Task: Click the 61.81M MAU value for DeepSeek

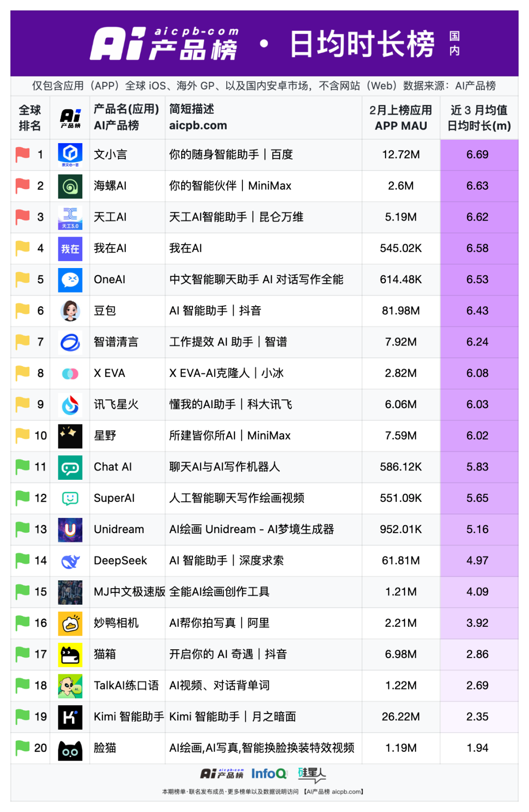Action: 401,561
